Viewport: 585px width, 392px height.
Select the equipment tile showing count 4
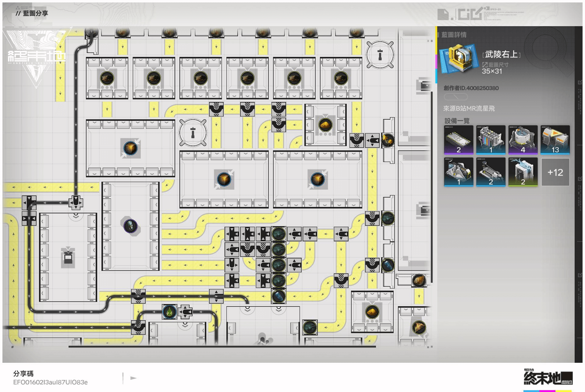coord(523,140)
